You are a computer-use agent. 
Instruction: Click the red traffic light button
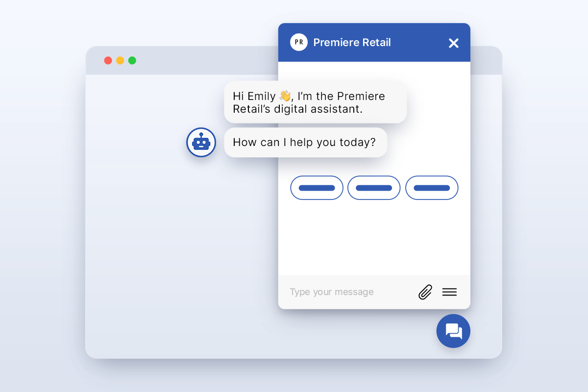click(108, 60)
